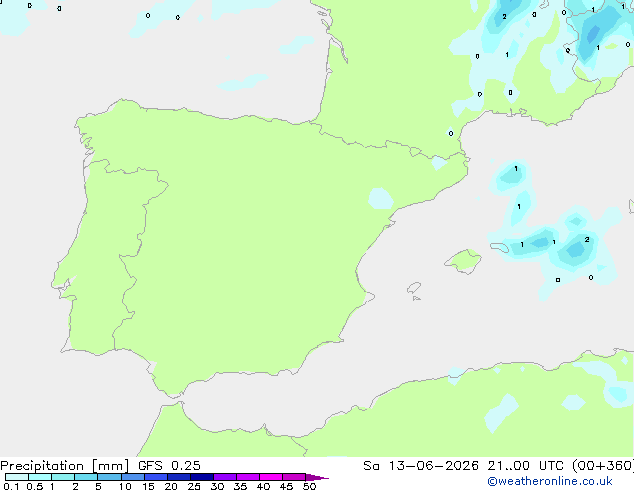This screenshot has height=490, width=634.
Task: Click the "0.5" legend scale label
Action: (35, 486)
